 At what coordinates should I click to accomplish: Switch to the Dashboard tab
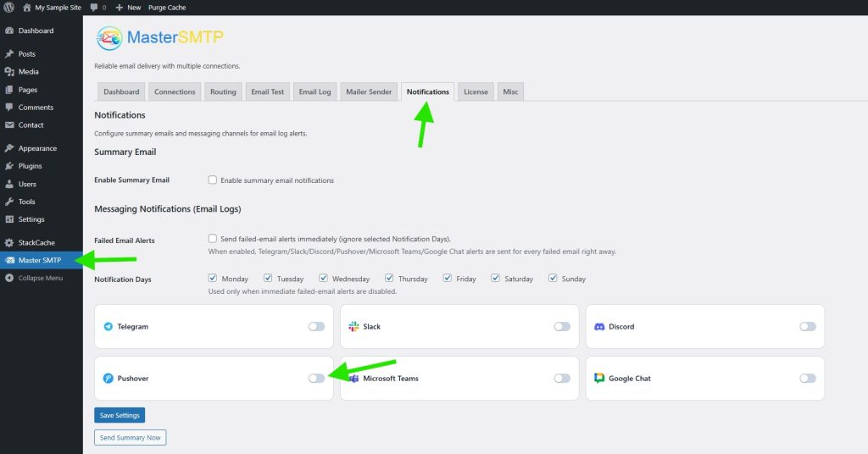click(121, 91)
